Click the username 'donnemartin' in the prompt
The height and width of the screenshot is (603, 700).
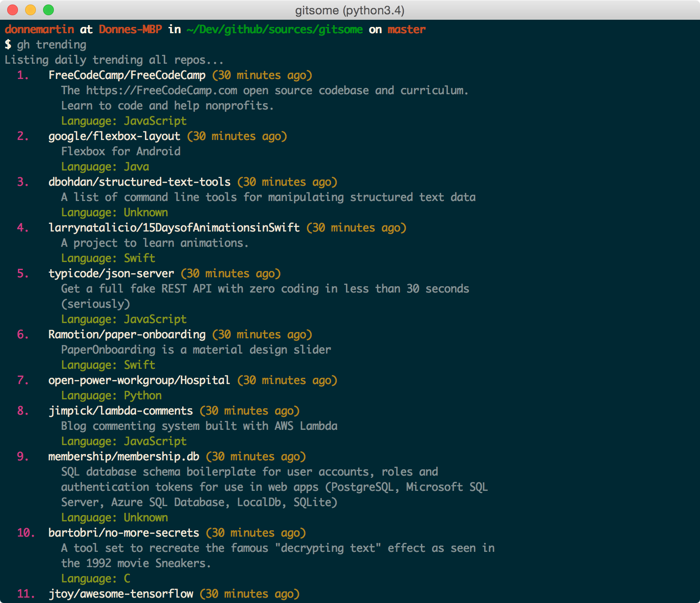tap(39, 29)
